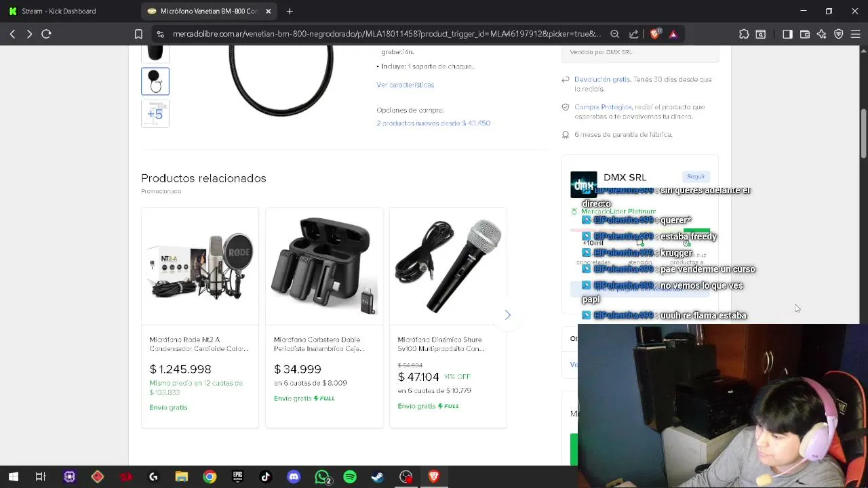Screen dimensions: 868x488
Task: Open site settings icon beside URL
Action: (160, 34)
